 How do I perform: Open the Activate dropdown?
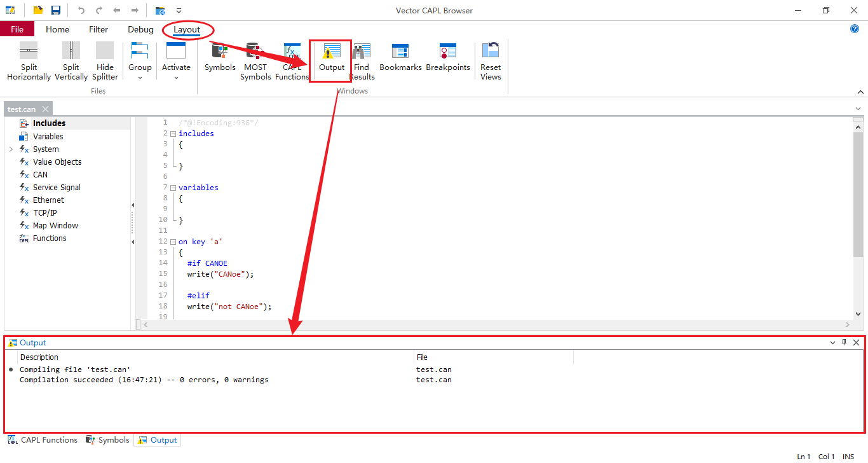point(176,61)
